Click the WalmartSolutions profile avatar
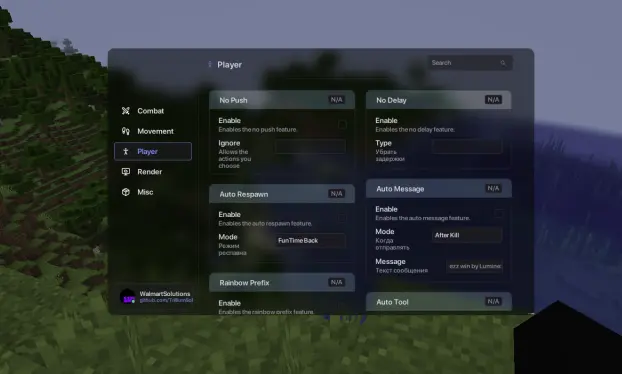Screen dimensions: 622x374 click(x=128, y=296)
